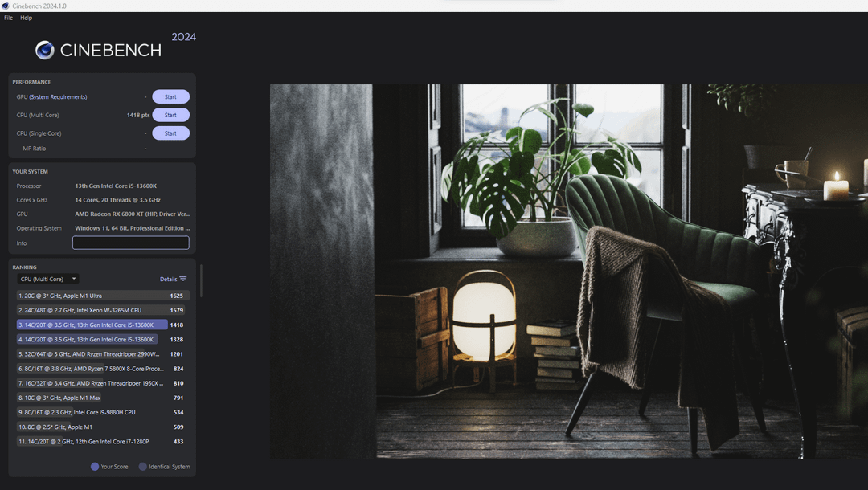Select the i5-13600K row scoring 1328
The width and height of the screenshot is (868, 490).
click(x=103, y=340)
